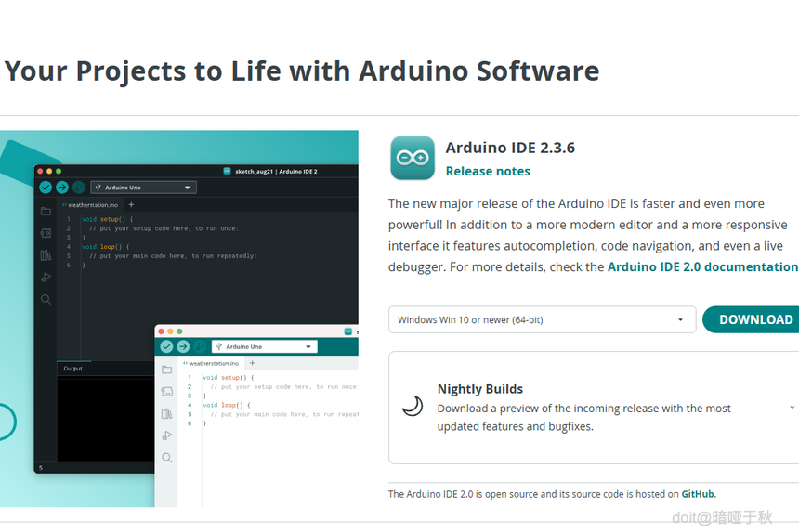Image resolution: width=799 pixels, height=532 pixels.
Task: Click the Arduino IDE 2.3.6 title
Action: 510,148
